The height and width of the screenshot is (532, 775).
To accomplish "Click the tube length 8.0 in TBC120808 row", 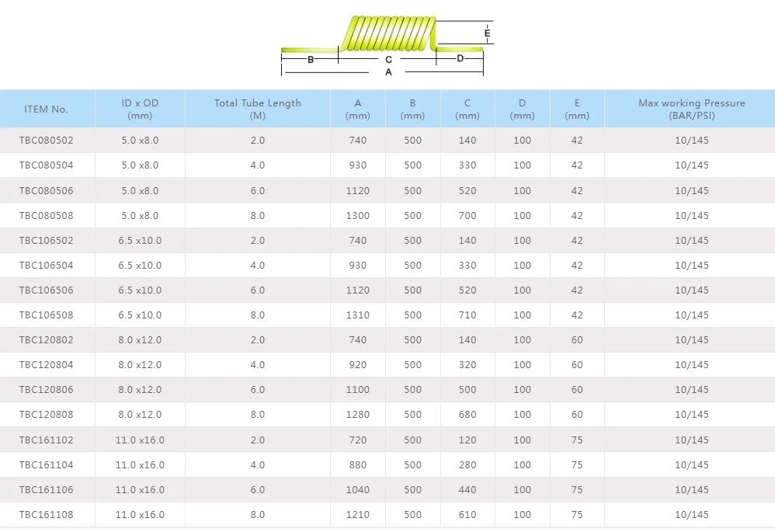I will point(258,414).
